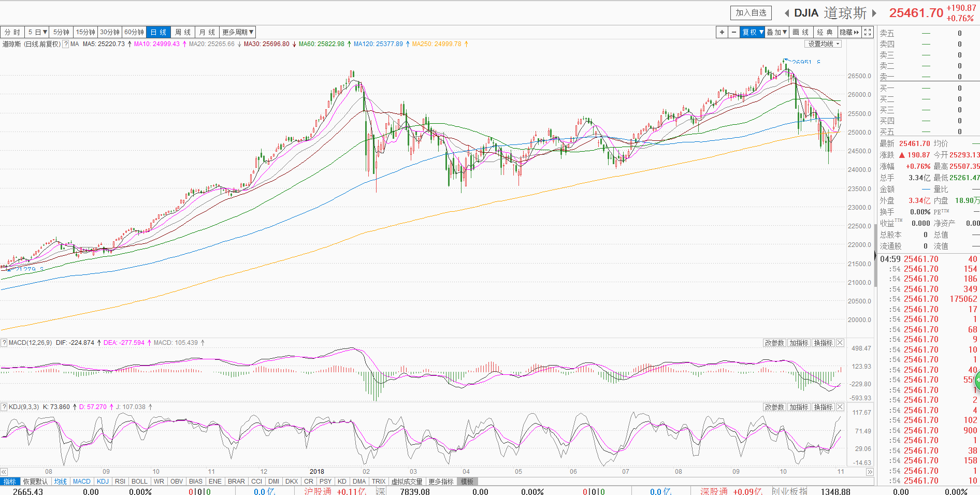The image size is (980, 495).
Task: Switch to 5分钟 chart period
Action: (62, 32)
